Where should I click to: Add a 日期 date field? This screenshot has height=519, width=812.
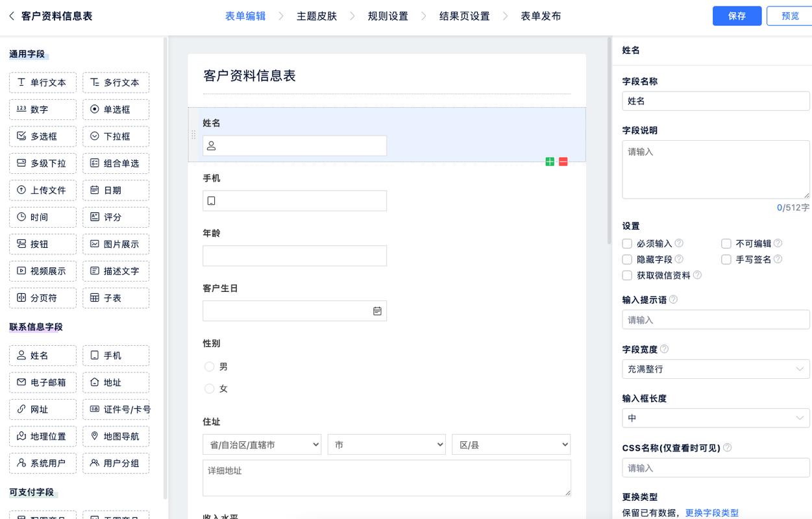116,190
